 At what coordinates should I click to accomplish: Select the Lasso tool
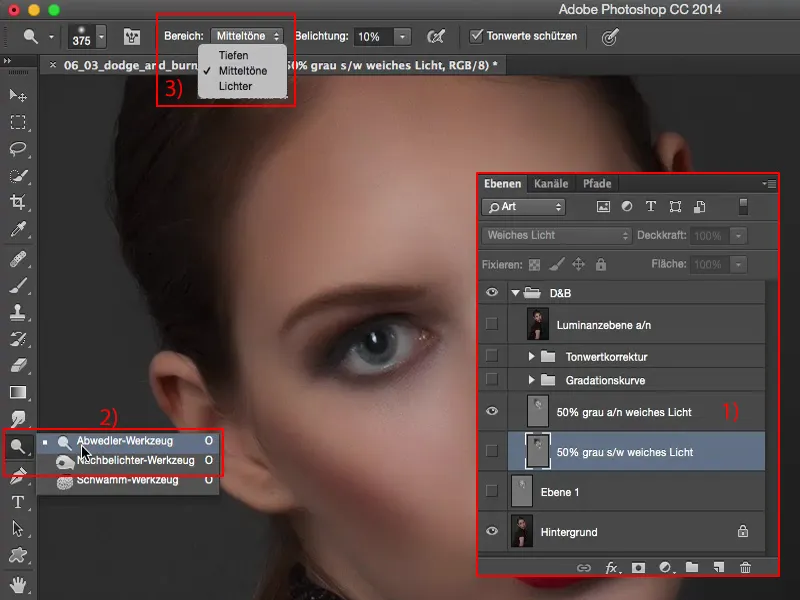[18, 149]
